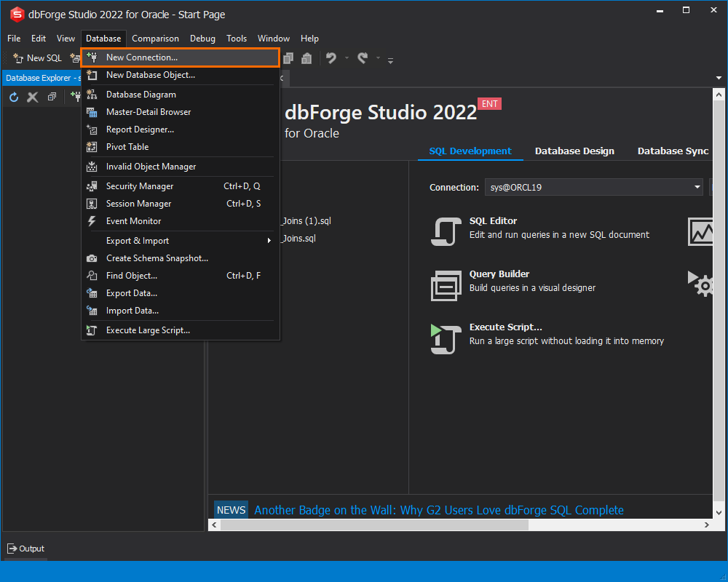
Task: Open the NEWS headline link about G2 users
Action: pyautogui.click(x=438, y=510)
